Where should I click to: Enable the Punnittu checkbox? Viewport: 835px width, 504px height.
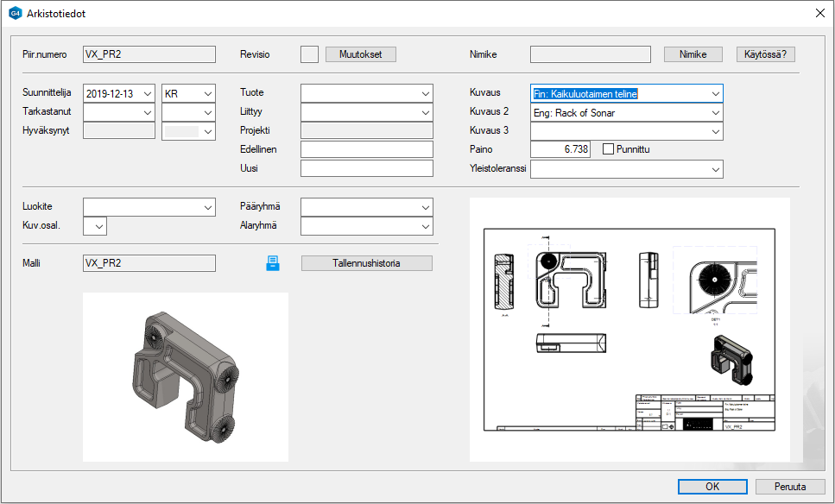(608, 149)
